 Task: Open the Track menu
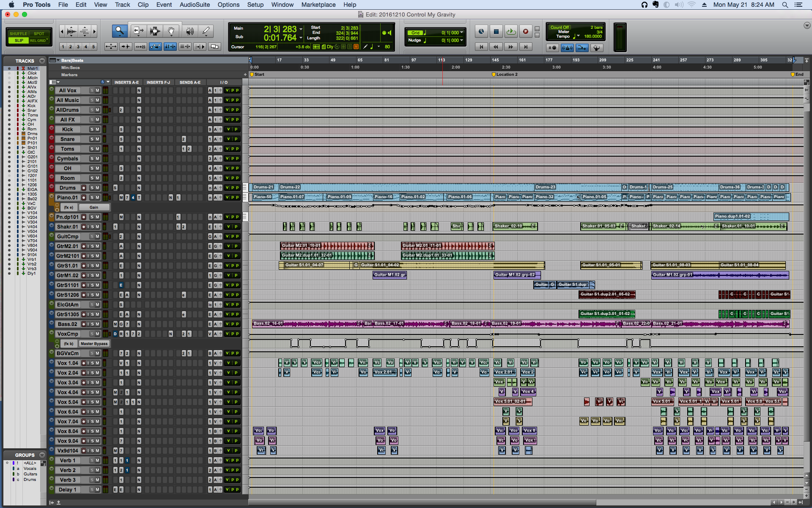point(122,5)
